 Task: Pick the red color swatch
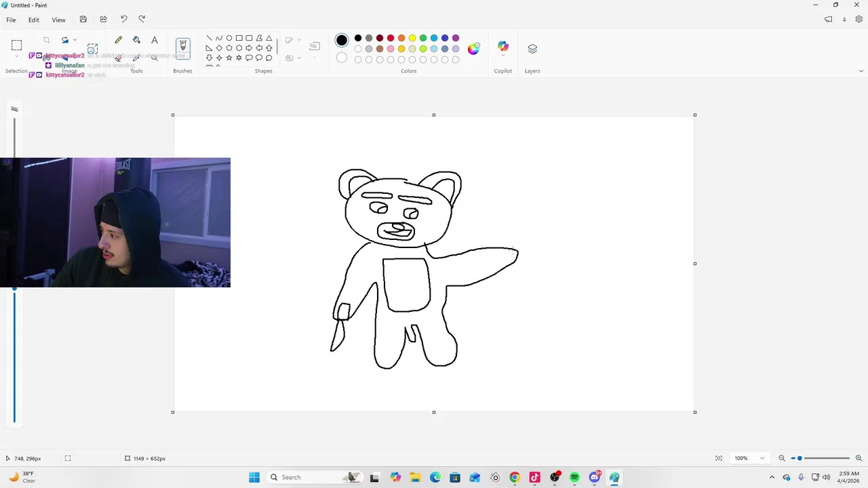(391, 38)
